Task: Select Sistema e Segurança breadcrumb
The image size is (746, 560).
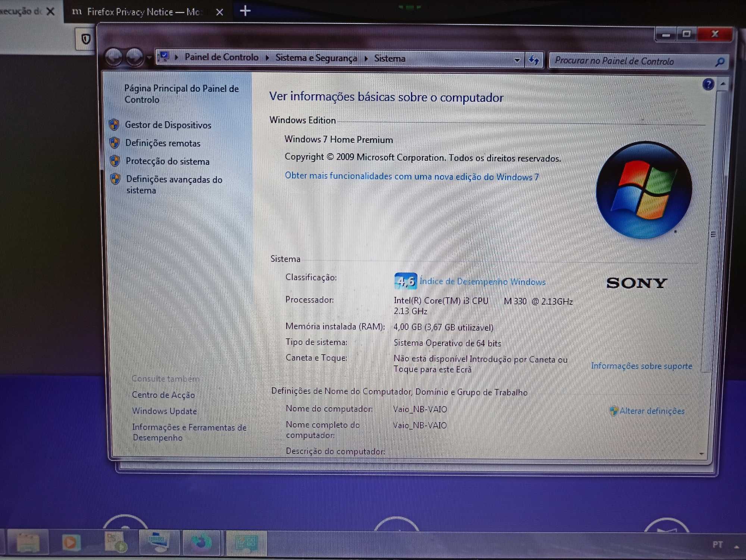Action: pos(316,58)
